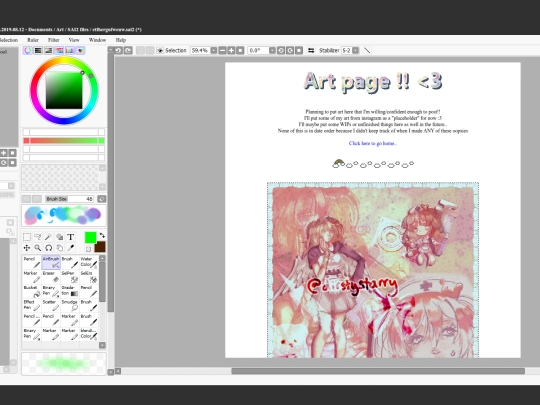Open the Stabilizer level dropdown
The image size is (540, 405).
coord(355,50)
